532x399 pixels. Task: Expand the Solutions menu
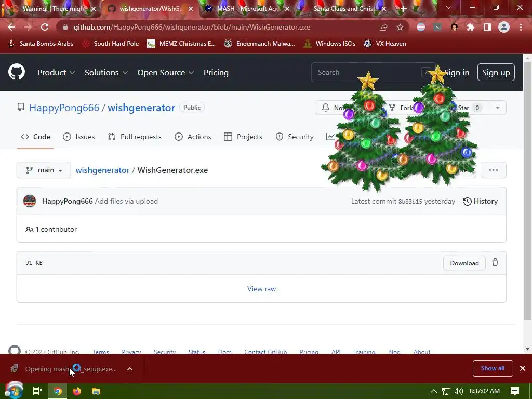point(106,72)
